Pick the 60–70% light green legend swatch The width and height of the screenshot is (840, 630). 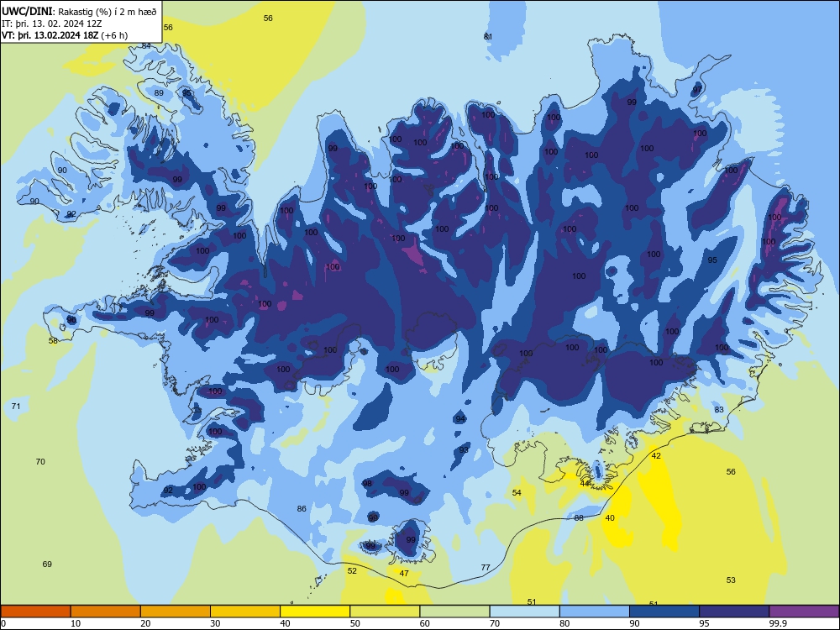tap(454, 612)
